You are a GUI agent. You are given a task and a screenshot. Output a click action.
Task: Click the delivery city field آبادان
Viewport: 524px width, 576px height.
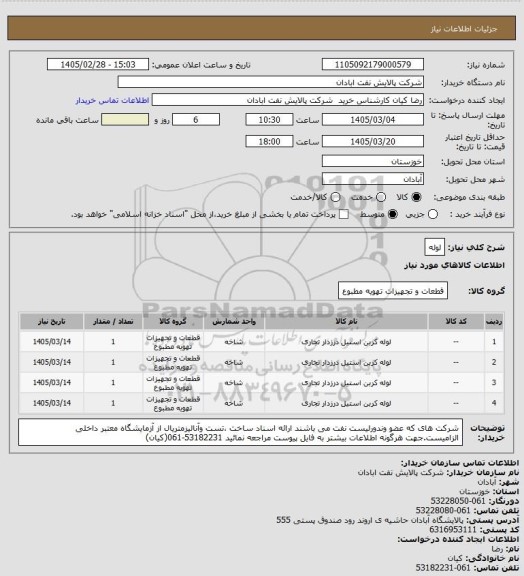[x=373, y=179]
